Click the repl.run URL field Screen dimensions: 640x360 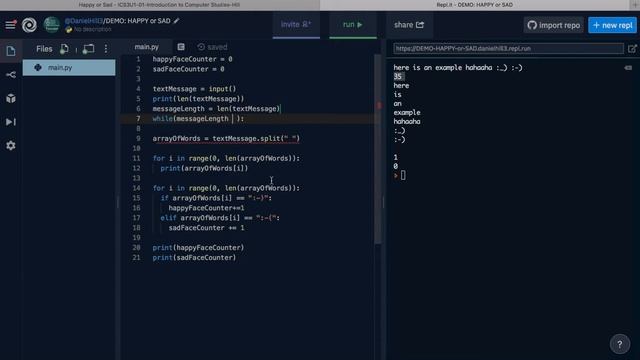click(508, 49)
